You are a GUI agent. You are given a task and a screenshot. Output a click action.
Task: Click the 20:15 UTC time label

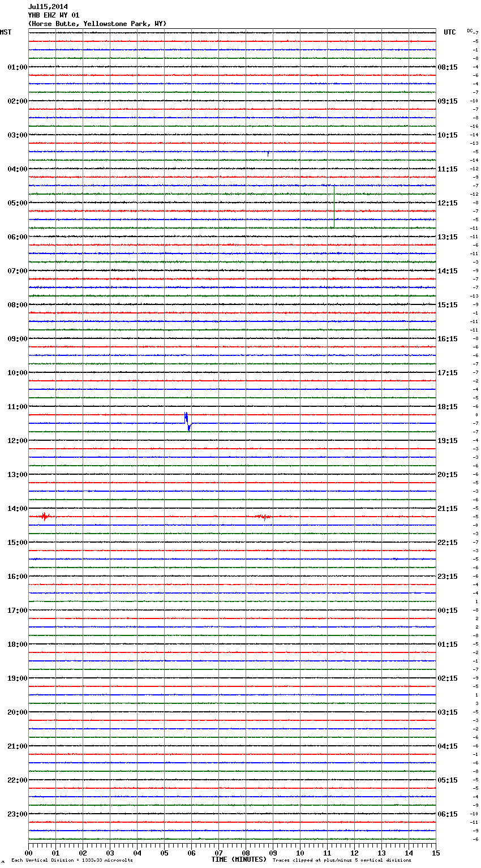coord(448,475)
